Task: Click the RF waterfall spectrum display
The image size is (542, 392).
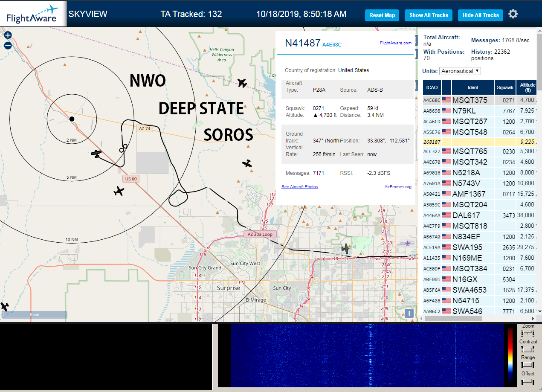Action: point(367,356)
